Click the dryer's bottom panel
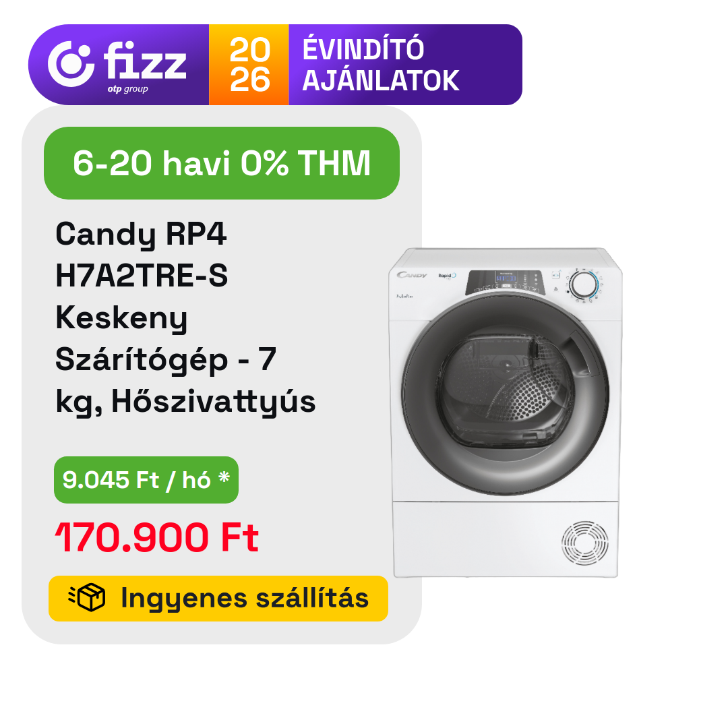 click(x=506, y=539)
